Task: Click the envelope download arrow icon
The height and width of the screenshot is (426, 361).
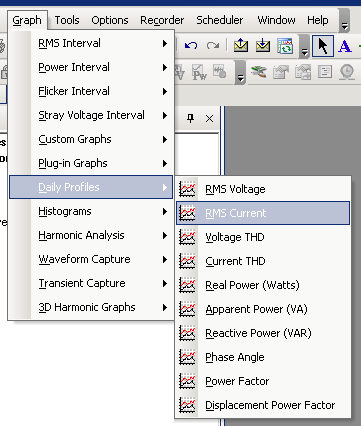Action: 263,45
